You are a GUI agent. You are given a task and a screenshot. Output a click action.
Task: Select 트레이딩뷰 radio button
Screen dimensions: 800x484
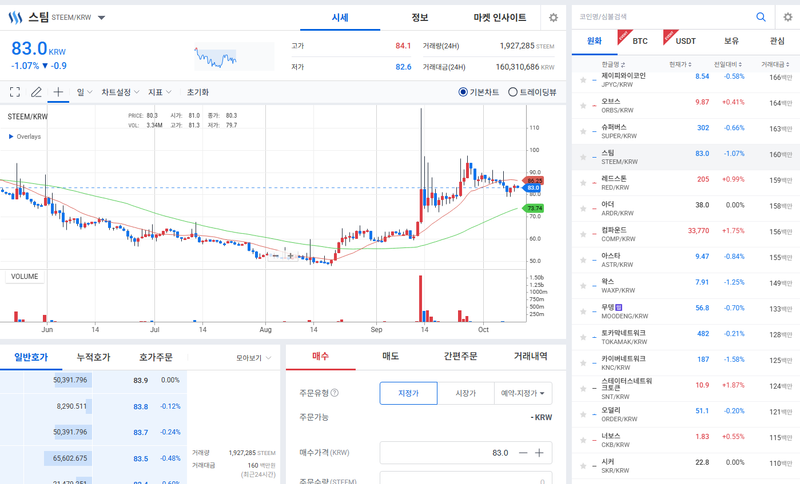tap(513, 92)
